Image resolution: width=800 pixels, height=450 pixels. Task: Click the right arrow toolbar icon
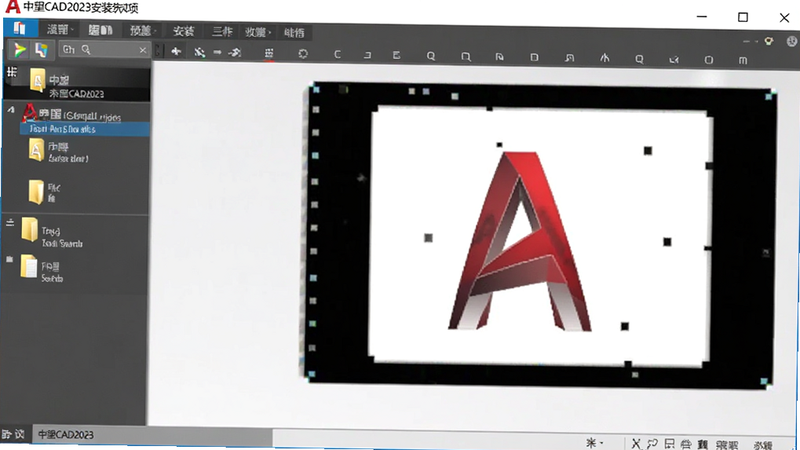click(217, 52)
